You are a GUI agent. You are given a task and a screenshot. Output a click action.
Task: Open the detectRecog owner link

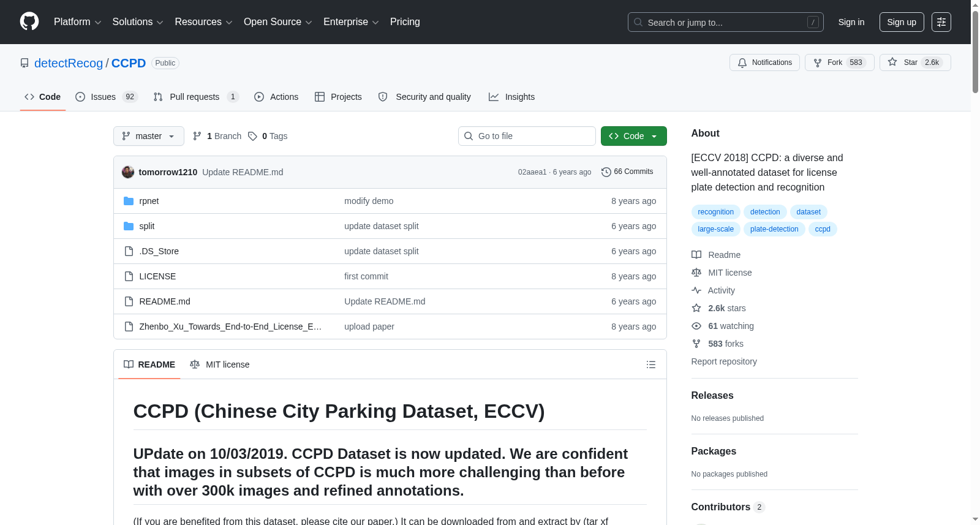pyautogui.click(x=69, y=63)
